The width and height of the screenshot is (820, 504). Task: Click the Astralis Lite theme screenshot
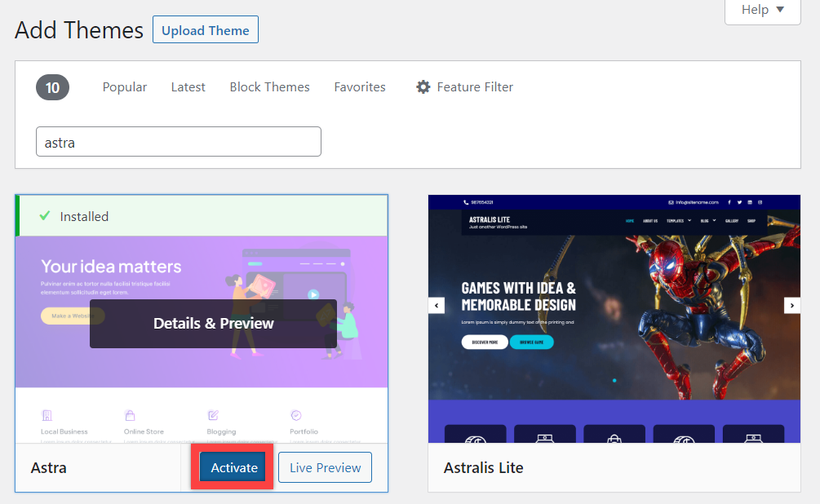pos(614,319)
